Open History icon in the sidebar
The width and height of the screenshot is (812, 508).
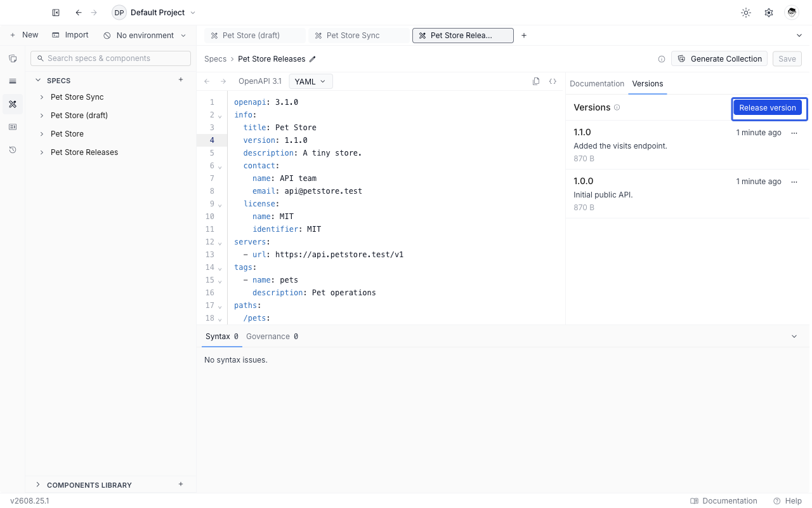click(13, 150)
